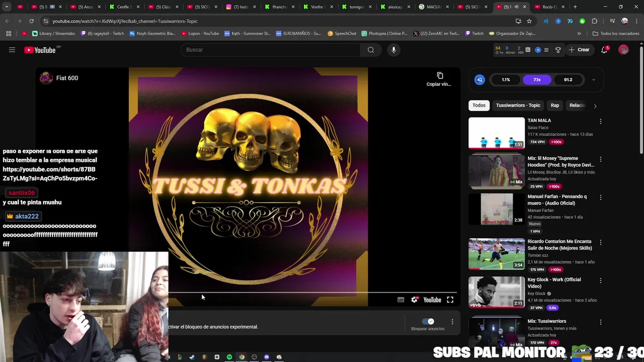
Task: Mute the playing tab via speaker icon
Action: pos(516,7)
